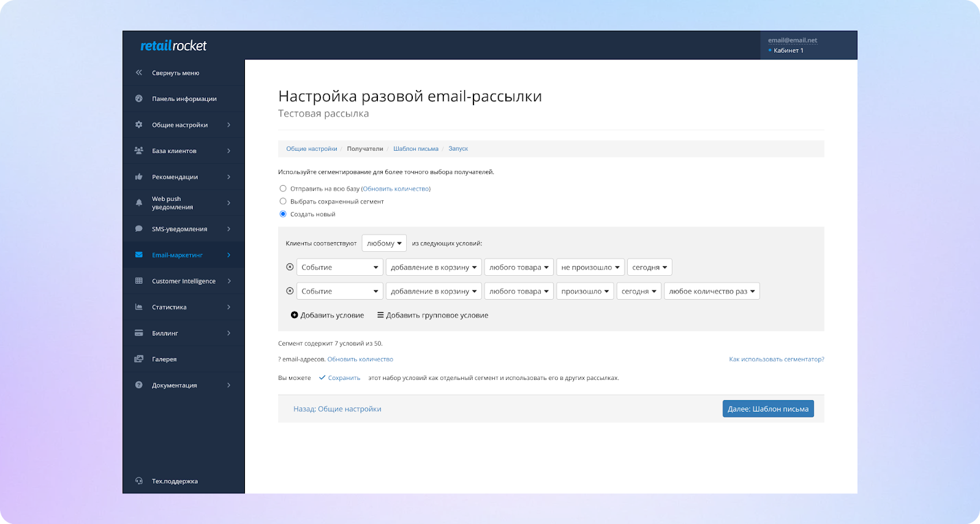This screenshot has width=980, height=524.
Task: Click the Галерея images icon
Action: (139, 359)
